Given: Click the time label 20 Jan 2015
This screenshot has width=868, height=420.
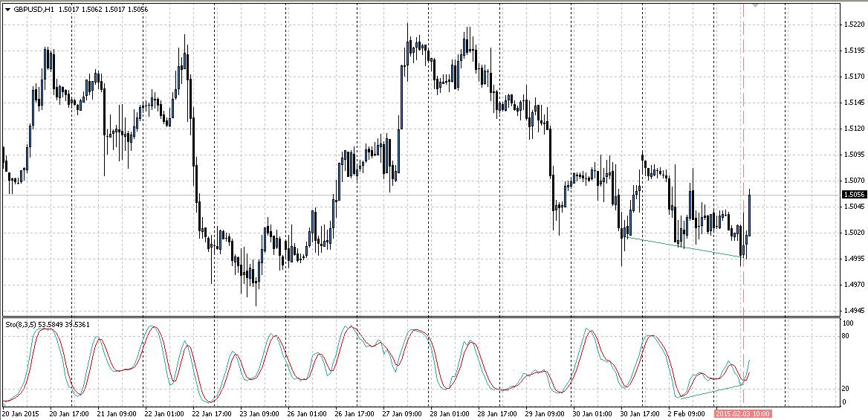Looking at the screenshot, I should pos(20,414).
